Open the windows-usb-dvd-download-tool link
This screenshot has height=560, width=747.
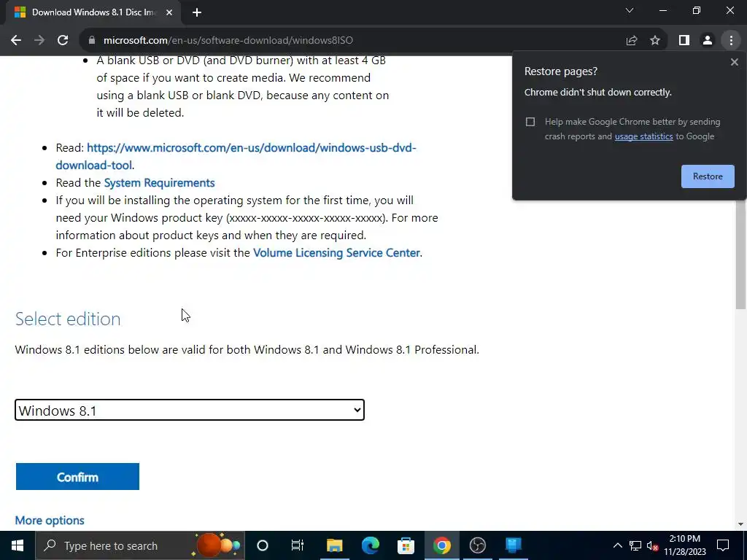[x=236, y=157]
